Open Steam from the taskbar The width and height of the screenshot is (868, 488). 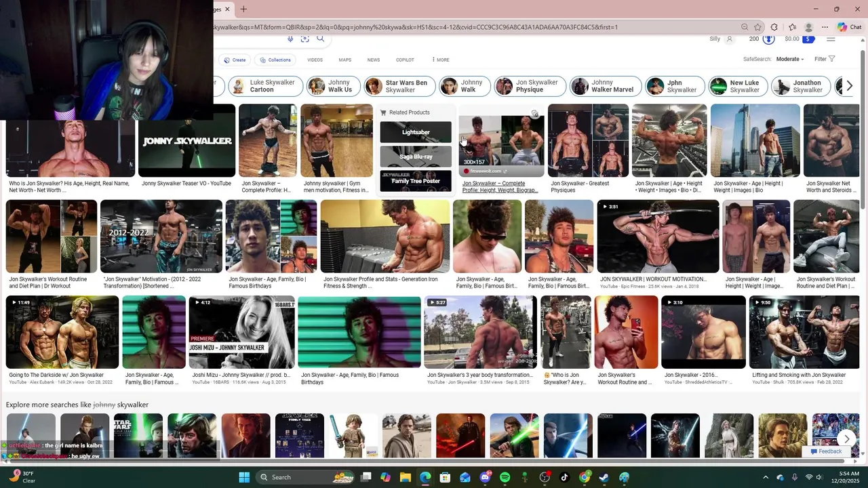[604, 477]
